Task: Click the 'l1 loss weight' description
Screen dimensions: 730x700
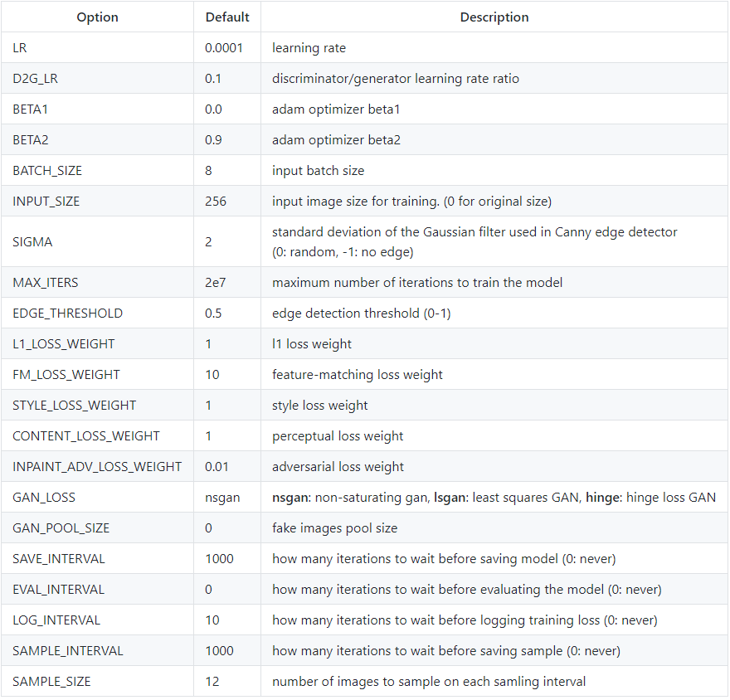Action: tap(312, 344)
